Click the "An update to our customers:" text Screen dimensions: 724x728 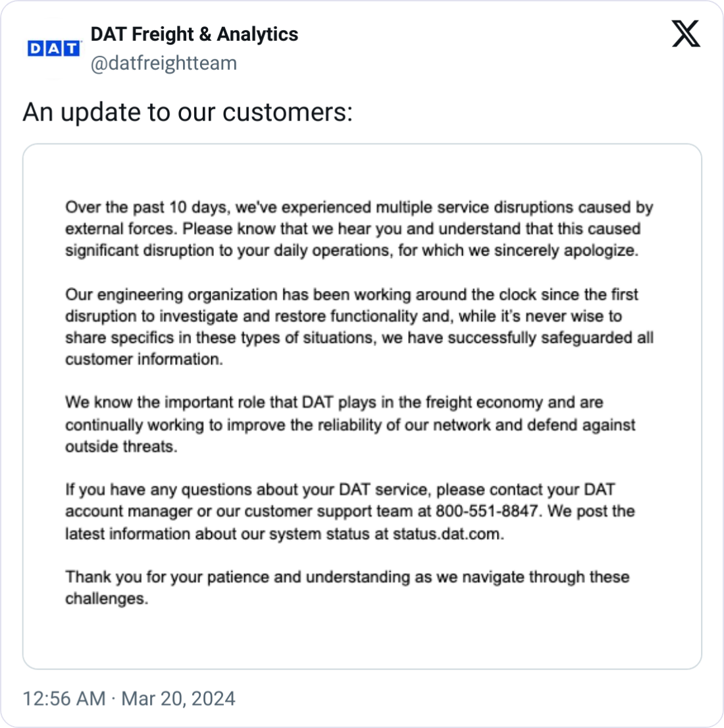pyautogui.click(x=188, y=113)
